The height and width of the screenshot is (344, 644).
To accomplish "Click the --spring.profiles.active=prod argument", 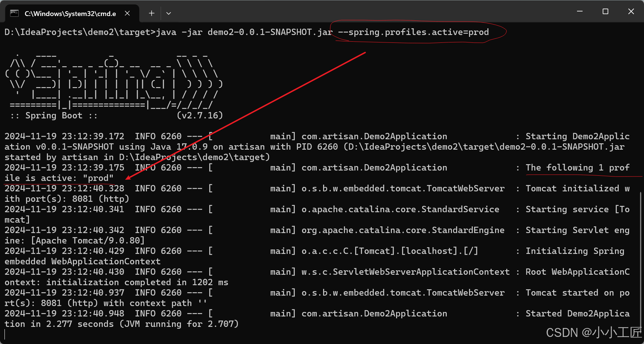I will click(x=413, y=32).
